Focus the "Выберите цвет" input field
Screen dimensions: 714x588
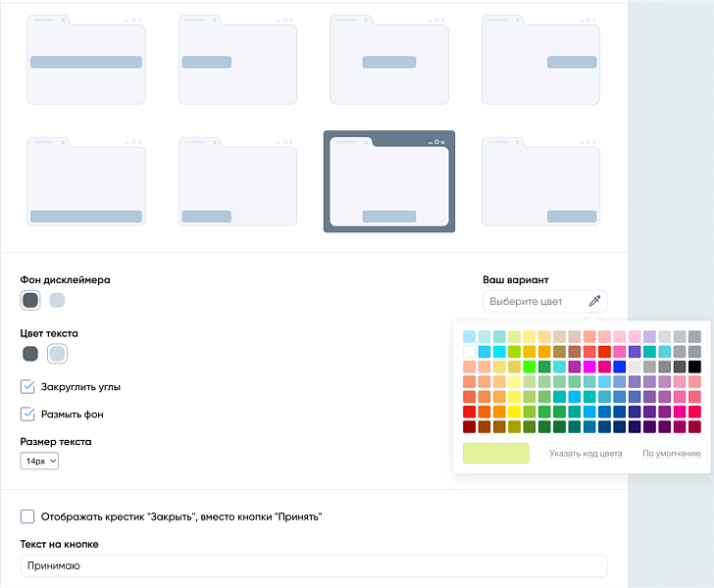click(x=535, y=302)
